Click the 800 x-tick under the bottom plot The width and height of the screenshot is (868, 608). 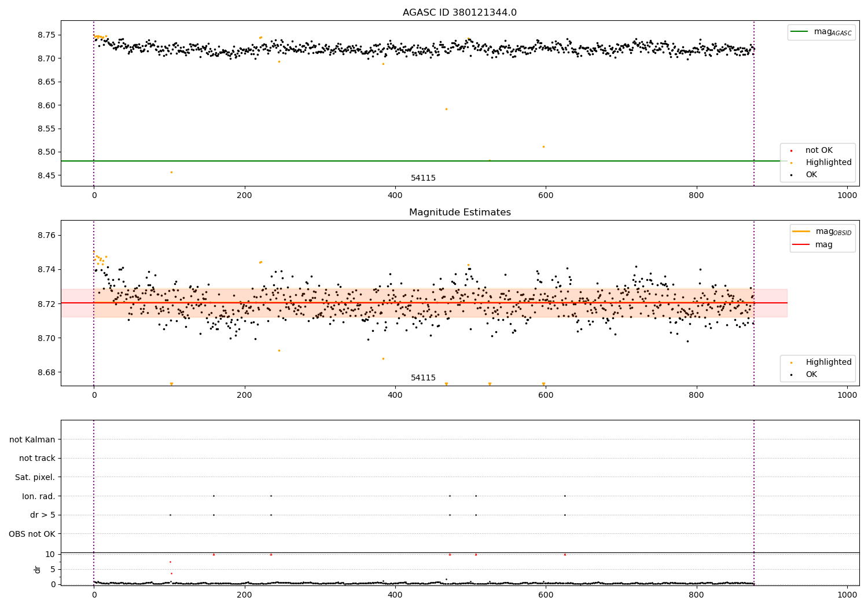pos(696,595)
